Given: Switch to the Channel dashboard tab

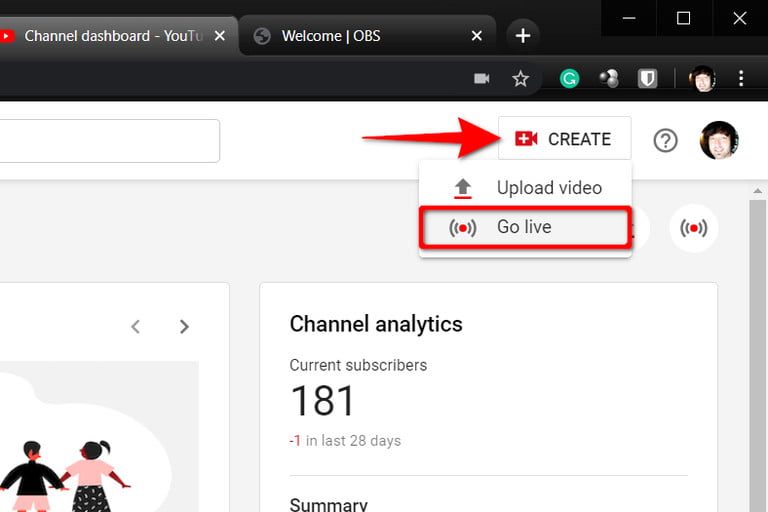Looking at the screenshot, I should click(x=110, y=36).
